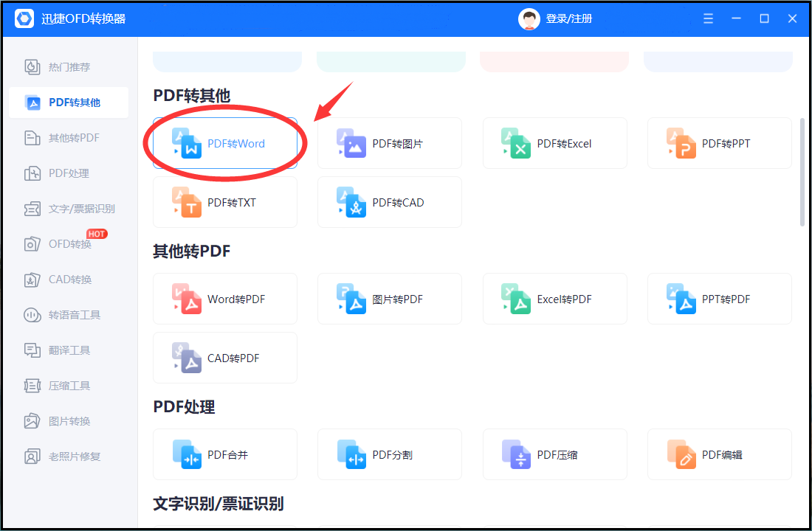Open the OFD转换 sidebar item
Screen dimensions: 812x531
point(69,244)
